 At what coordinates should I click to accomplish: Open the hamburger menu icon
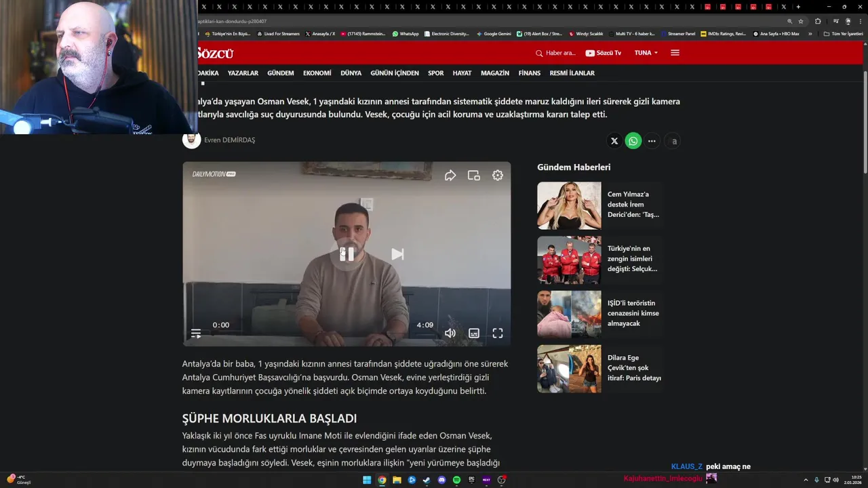click(x=675, y=53)
